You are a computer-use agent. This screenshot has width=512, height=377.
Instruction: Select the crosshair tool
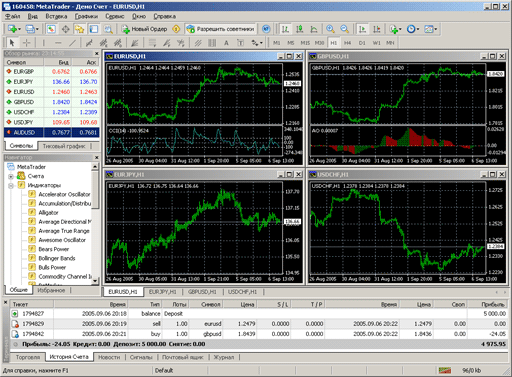pos(26,43)
